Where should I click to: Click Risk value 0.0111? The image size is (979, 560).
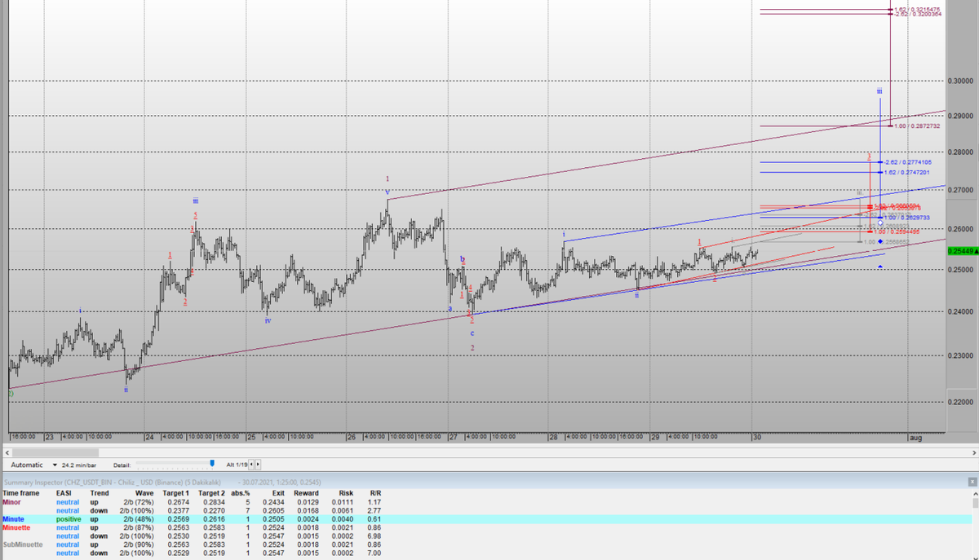(x=343, y=502)
